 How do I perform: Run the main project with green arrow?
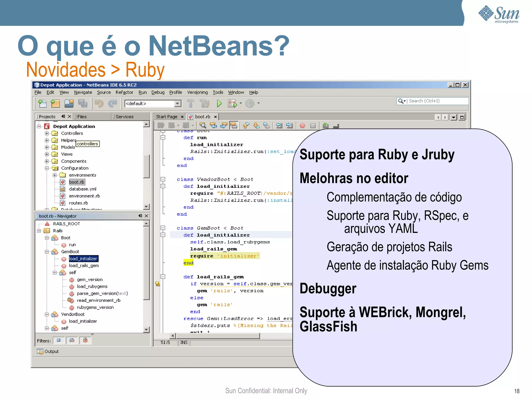[x=219, y=103]
